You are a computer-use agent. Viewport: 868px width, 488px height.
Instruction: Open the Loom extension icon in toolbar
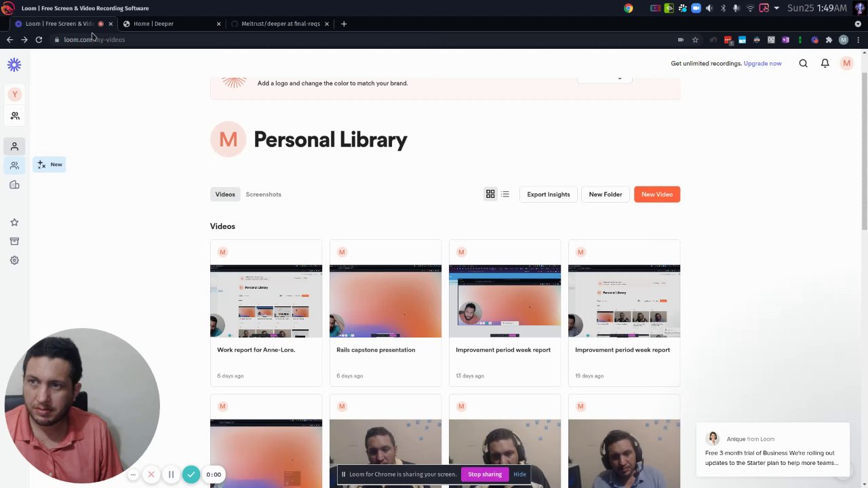coord(814,40)
